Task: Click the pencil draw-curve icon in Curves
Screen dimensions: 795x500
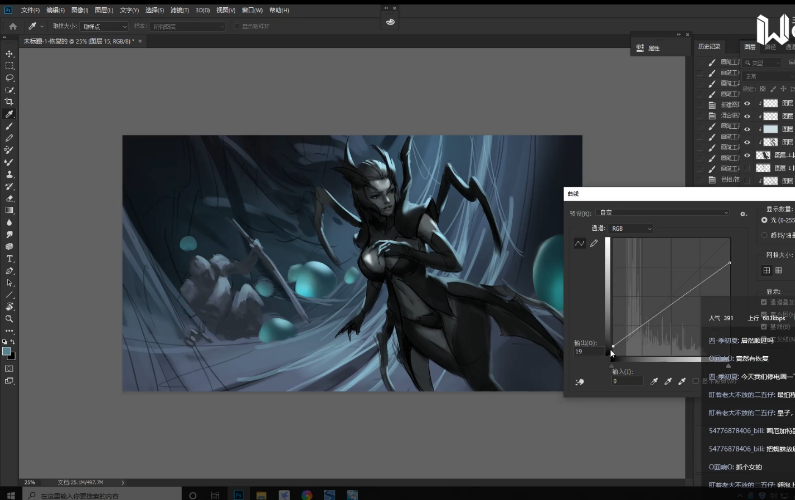Action: coord(594,243)
